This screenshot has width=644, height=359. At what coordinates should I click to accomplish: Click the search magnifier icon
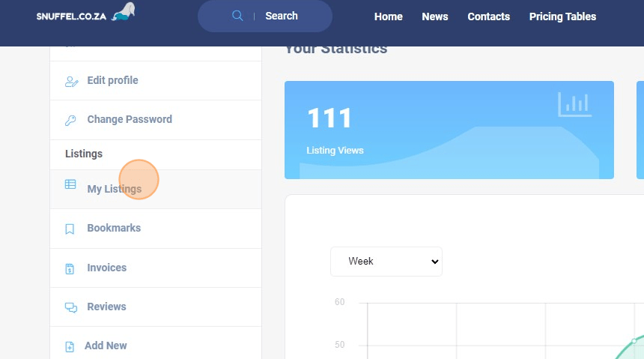(237, 16)
